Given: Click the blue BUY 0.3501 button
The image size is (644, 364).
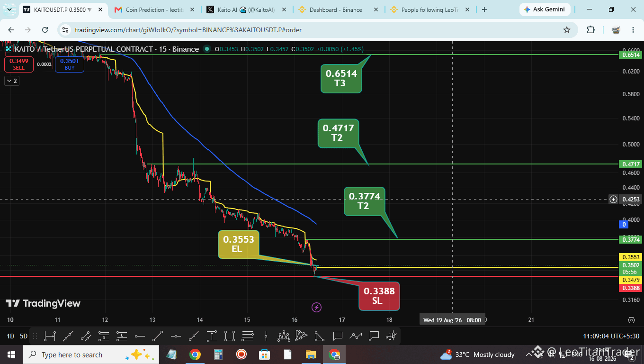Looking at the screenshot, I should pyautogui.click(x=70, y=64).
